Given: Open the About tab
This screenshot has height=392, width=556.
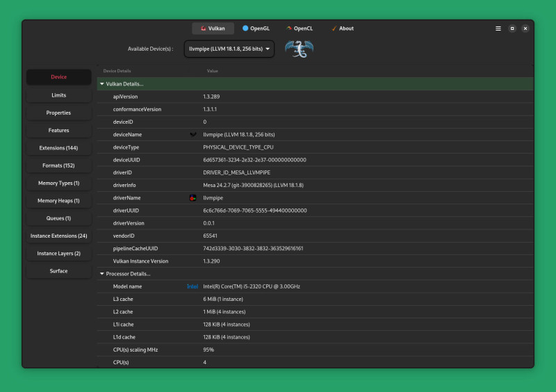Looking at the screenshot, I should point(342,28).
